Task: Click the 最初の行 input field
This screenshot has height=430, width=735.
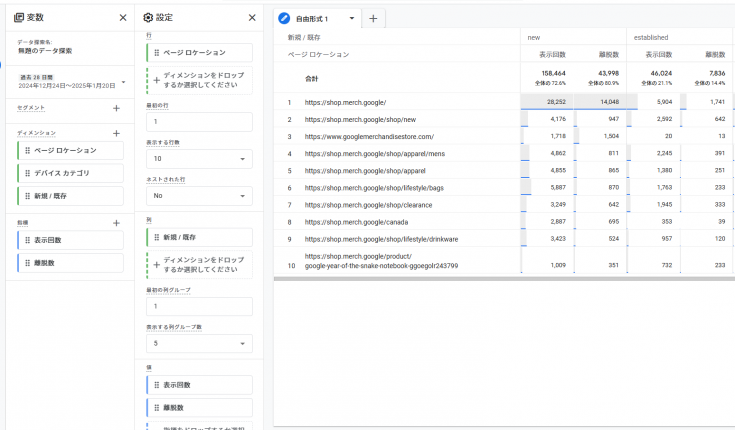Action: [198, 122]
